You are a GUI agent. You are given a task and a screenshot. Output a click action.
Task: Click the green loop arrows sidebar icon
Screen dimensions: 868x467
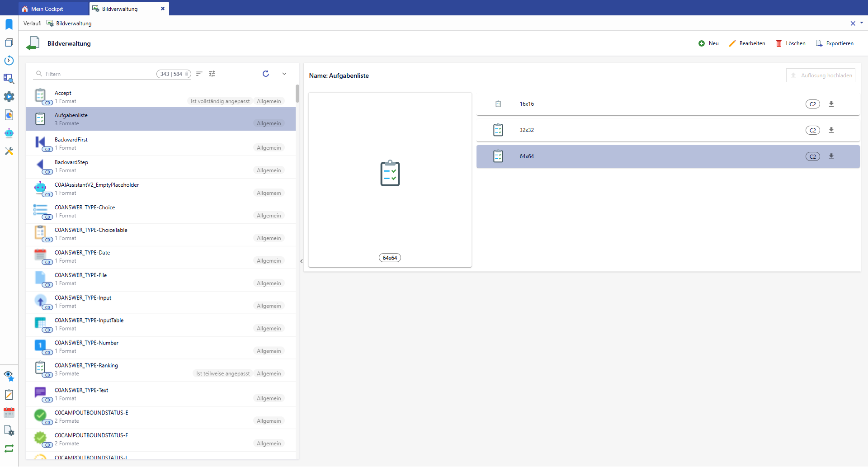[x=9, y=448]
